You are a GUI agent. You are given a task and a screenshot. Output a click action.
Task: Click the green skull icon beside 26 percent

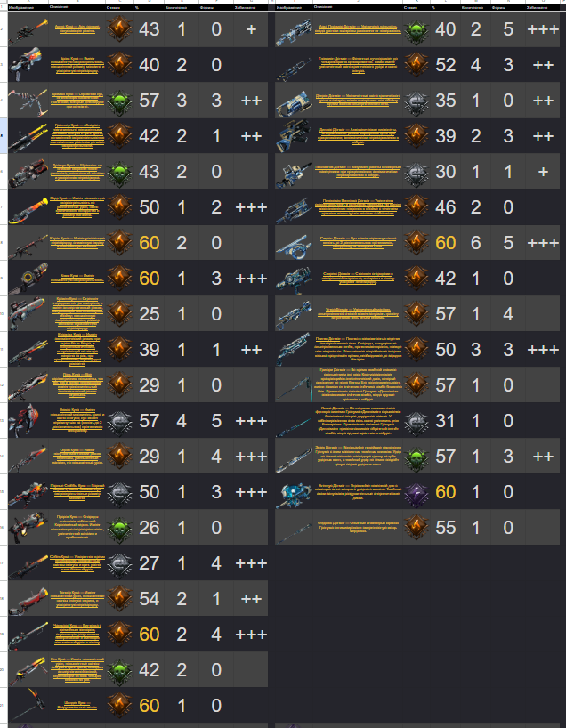(x=119, y=528)
